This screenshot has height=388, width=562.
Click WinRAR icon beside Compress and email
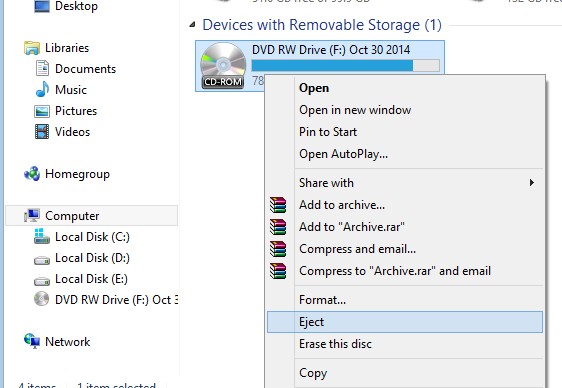pos(278,249)
